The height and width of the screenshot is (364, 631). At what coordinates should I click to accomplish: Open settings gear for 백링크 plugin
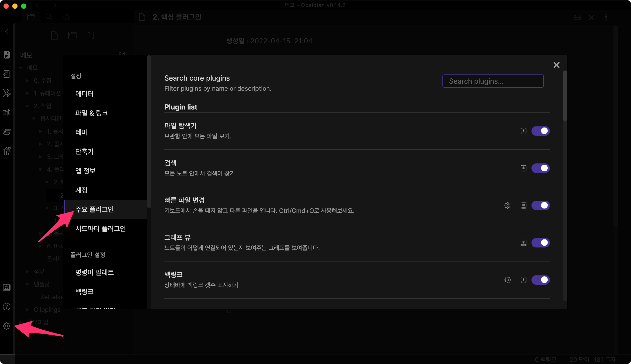[508, 280]
